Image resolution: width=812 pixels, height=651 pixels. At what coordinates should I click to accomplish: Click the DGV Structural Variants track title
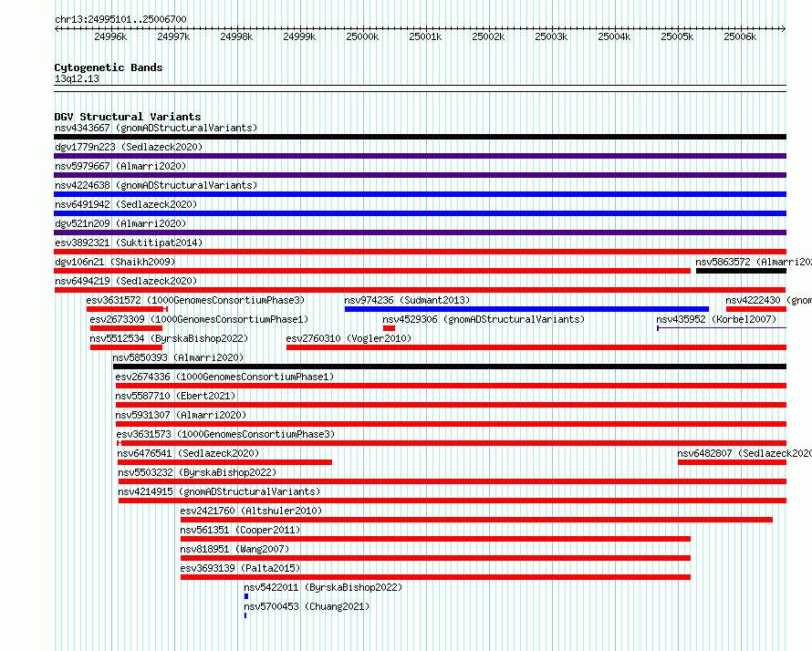128,117
